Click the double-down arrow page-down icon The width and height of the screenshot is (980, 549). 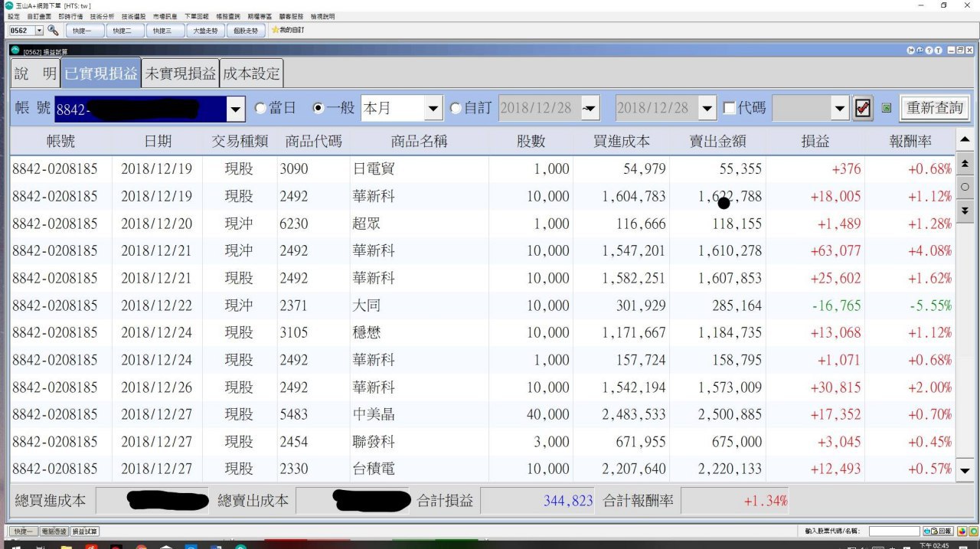[964, 210]
